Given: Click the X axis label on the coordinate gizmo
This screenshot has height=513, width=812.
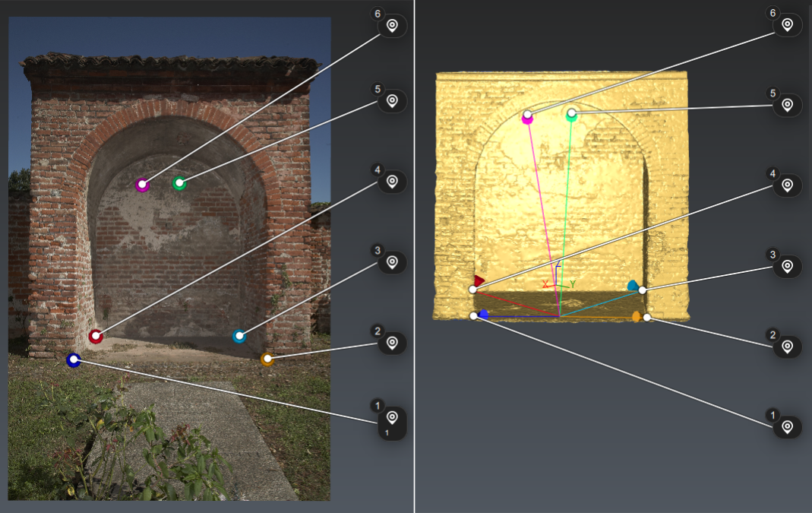Looking at the screenshot, I should (545, 283).
